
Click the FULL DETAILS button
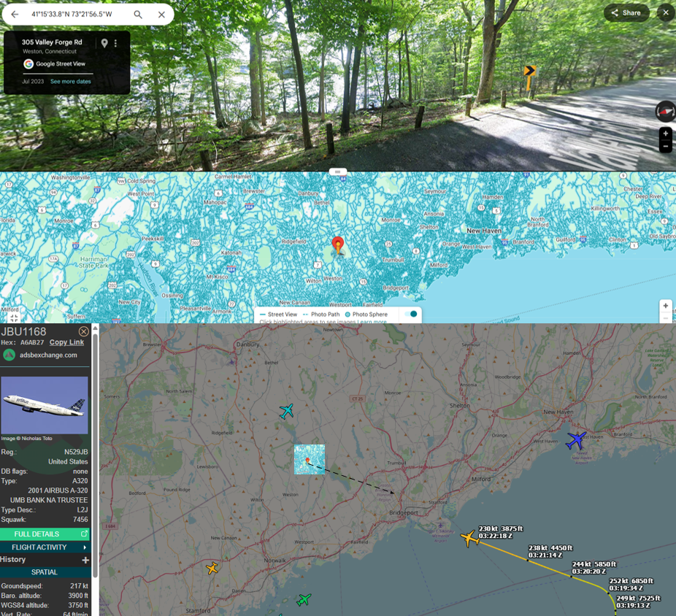(x=45, y=534)
